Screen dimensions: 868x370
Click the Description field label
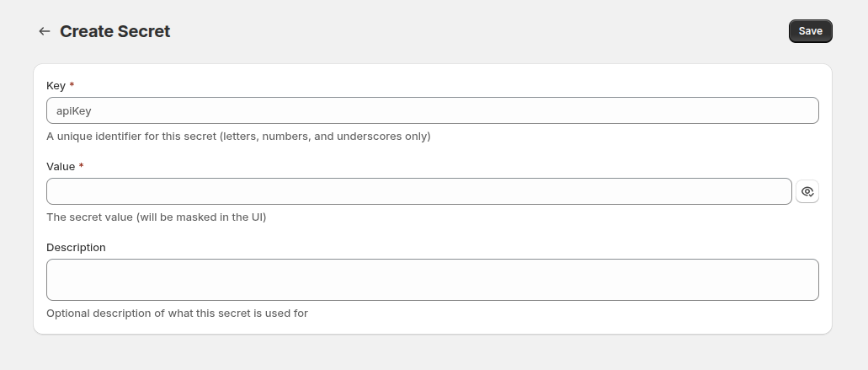tap(76, 247)
